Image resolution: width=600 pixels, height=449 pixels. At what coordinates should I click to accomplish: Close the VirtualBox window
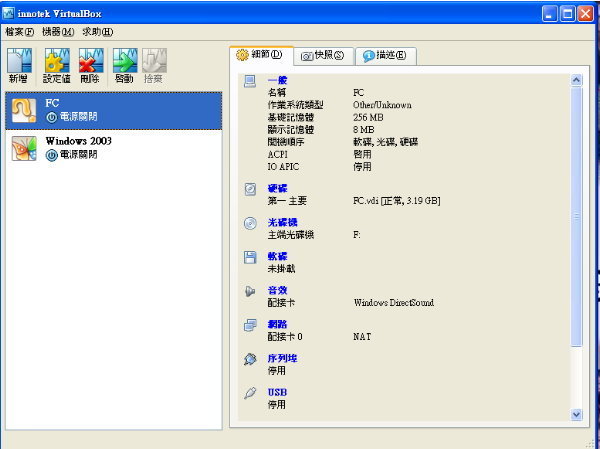pyautogui.click(x=585, y=14)
